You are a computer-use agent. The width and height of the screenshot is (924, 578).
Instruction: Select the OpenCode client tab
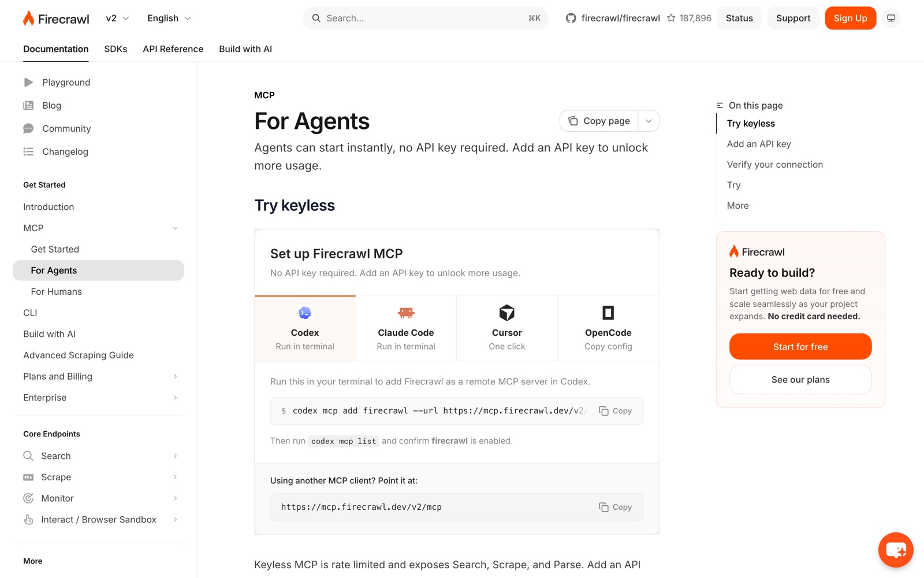(x=608, y=328)
